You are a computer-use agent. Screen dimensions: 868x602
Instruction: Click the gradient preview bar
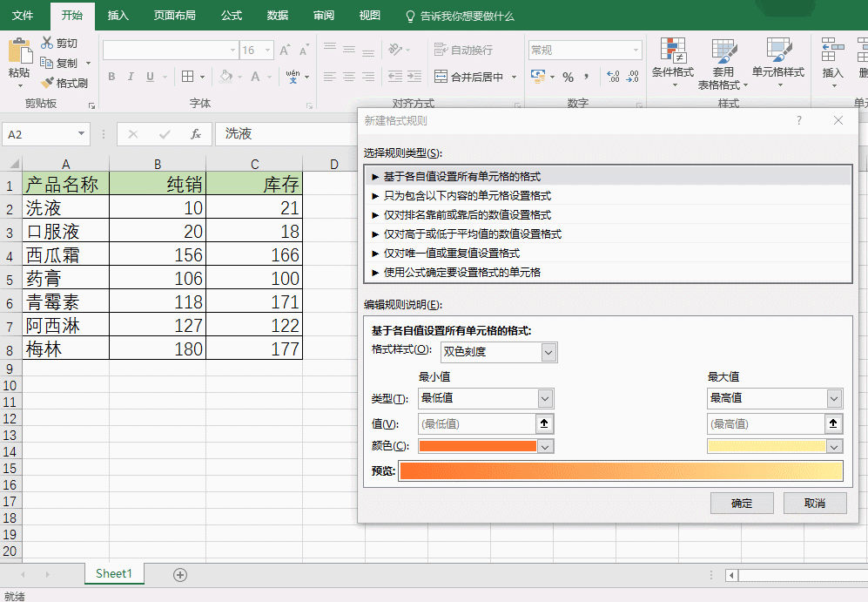click(x=621, y=470)
